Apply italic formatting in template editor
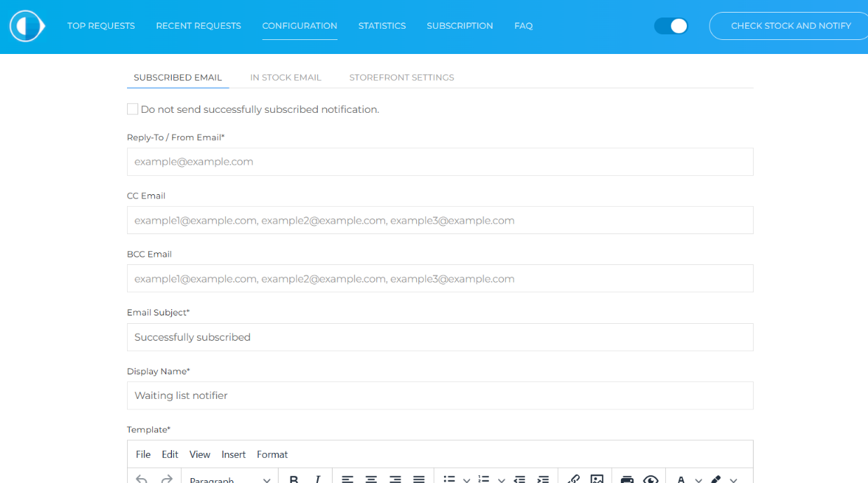The width and height of the screenshot is (868, 483). point(317,479)
